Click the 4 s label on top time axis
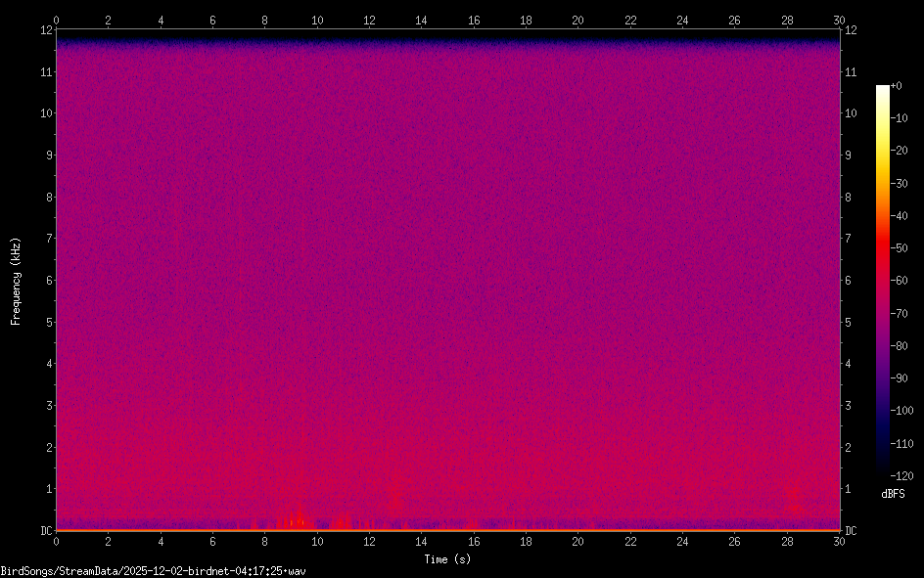The image size is (924, 578). [161, 19]
